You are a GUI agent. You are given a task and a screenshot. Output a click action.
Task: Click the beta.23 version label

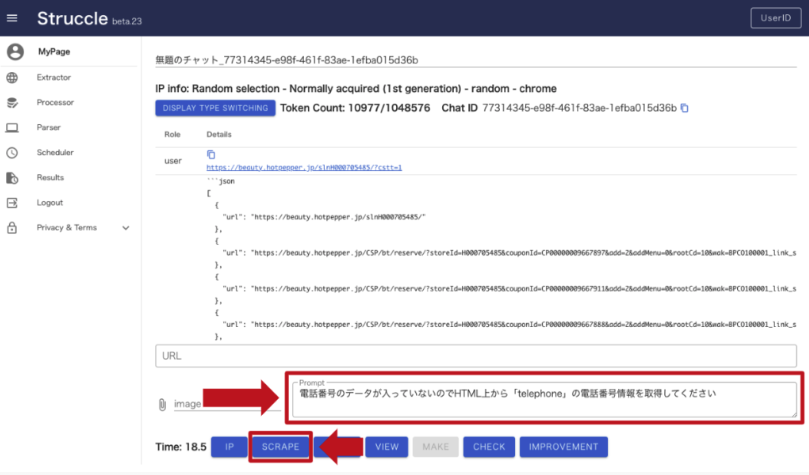[x=127, y=22]
